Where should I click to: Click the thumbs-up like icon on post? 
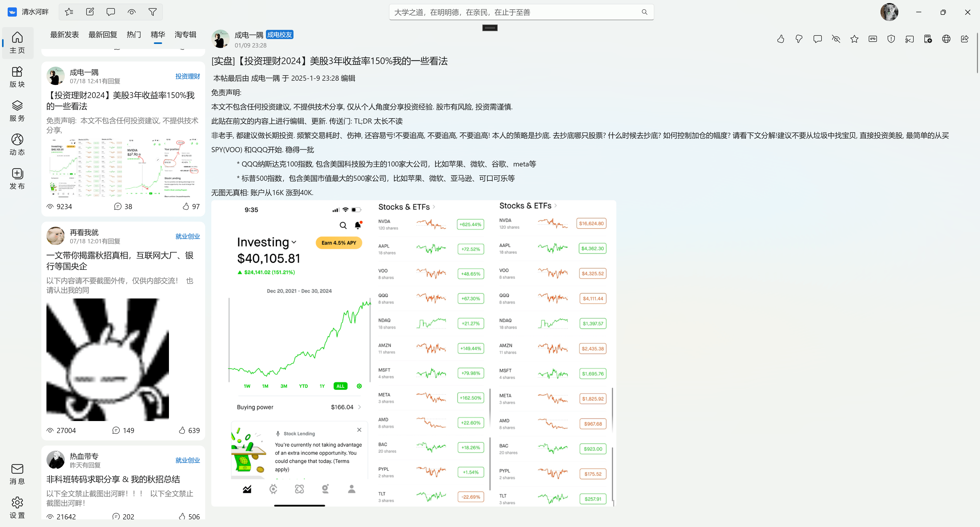[x=781, y=39]
